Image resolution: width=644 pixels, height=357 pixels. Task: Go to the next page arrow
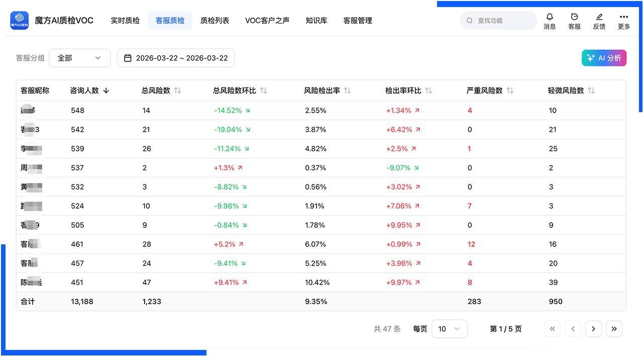pos(593,329)
